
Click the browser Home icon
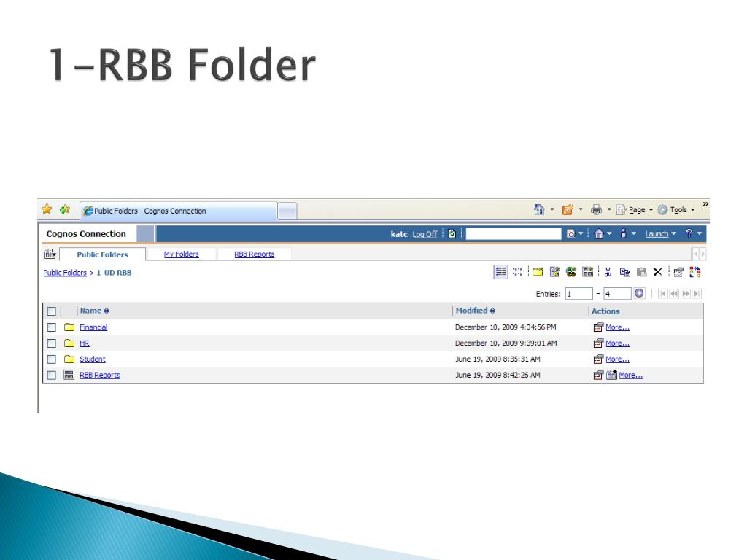coord(539,209)
